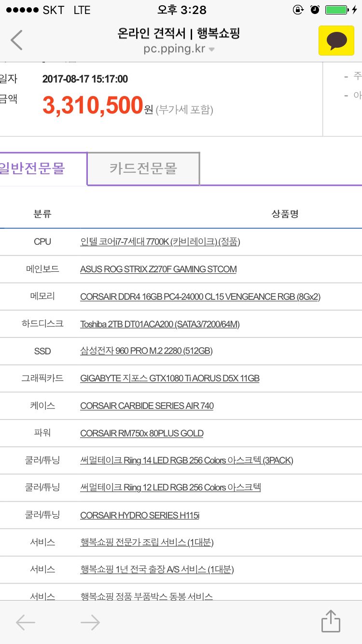Open the yellow KakaoTalk chat icon
Screen dimensions: 362x644
pyautogui.click(x=336, y=41)
